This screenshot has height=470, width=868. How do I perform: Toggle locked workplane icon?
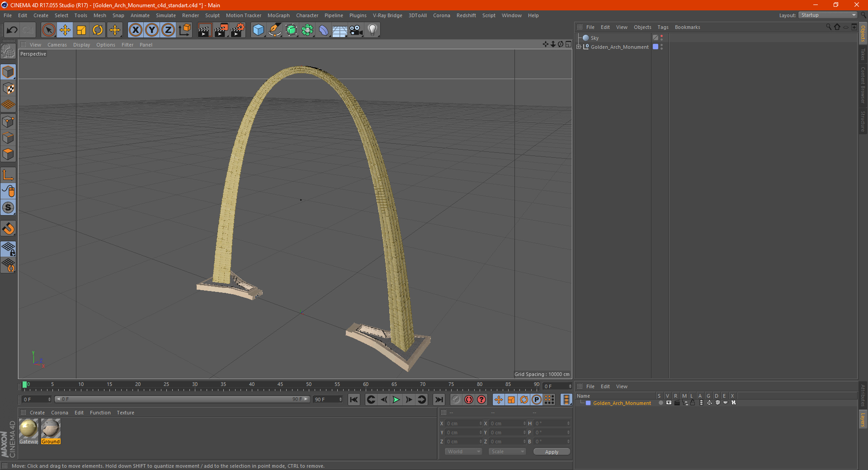coord(9,249)
